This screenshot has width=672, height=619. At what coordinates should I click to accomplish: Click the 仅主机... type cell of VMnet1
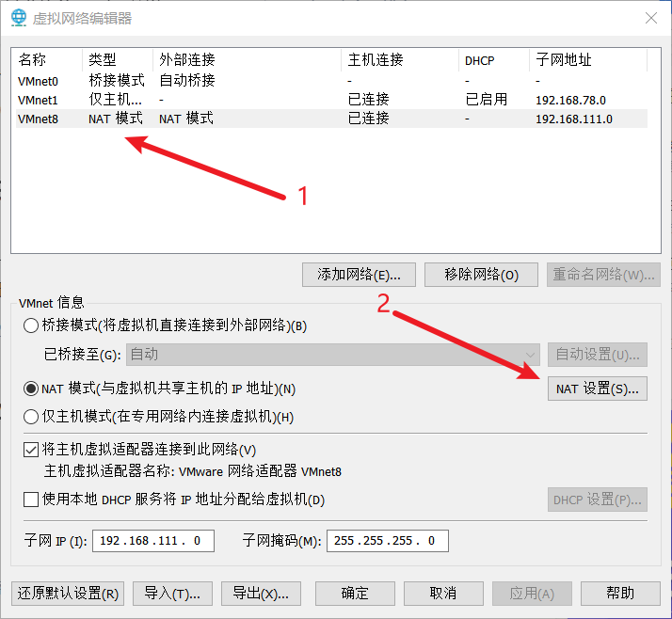[115, 100]
